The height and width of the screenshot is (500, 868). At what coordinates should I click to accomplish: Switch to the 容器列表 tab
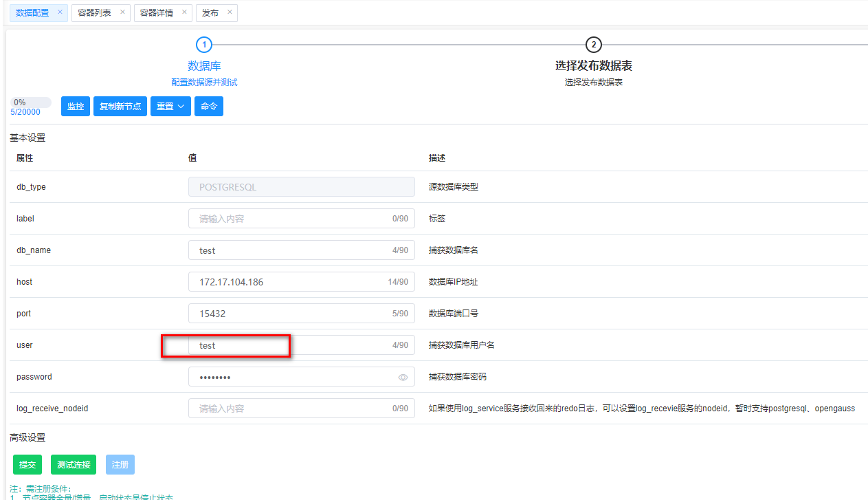click(95, 13)
